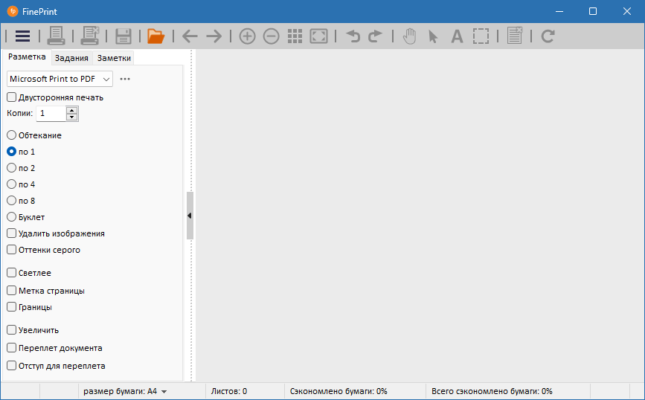Click the Листов: 0 status text
The height and width of the screenshot is (400, 645).
[229, 391]
